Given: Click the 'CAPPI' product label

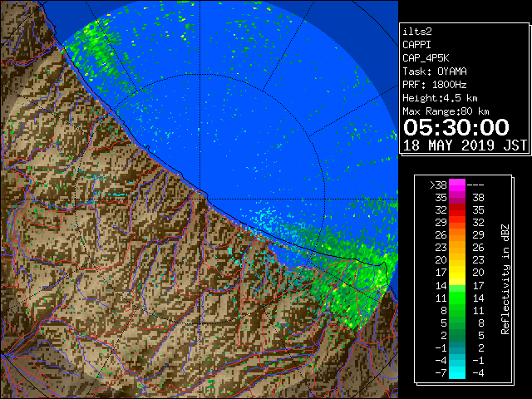Looking at the screenshot, I should click(416, 45).
